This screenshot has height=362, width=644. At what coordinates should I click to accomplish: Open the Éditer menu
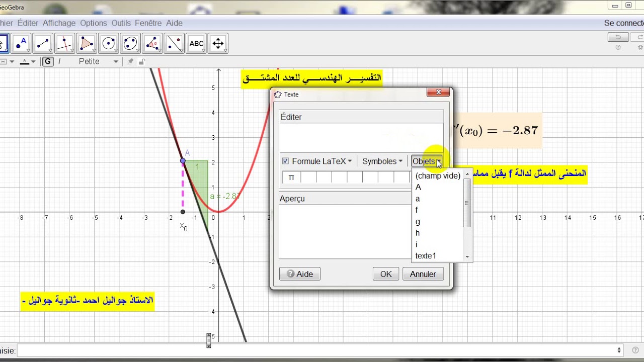[x=28, y=23]
